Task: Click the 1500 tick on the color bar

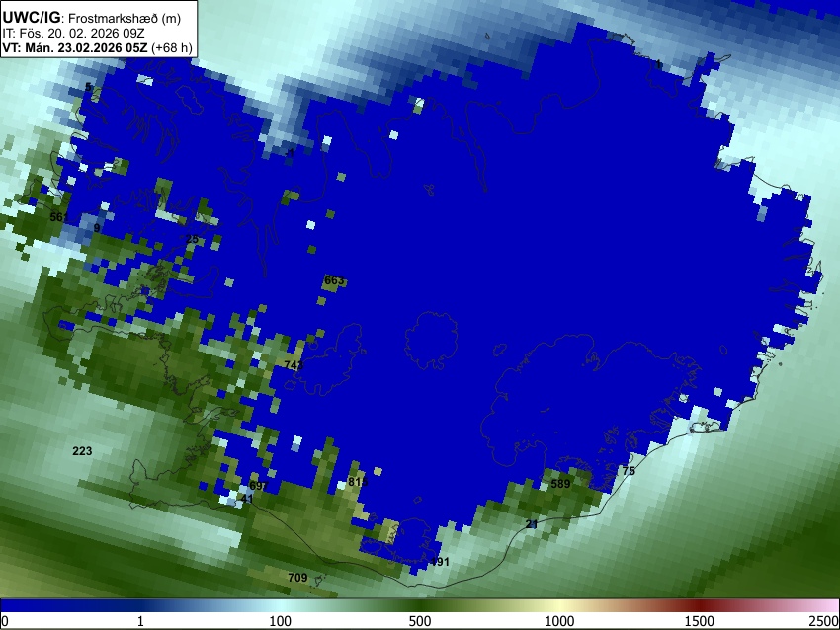Action: pyautogui.click(x=700, y=621)
